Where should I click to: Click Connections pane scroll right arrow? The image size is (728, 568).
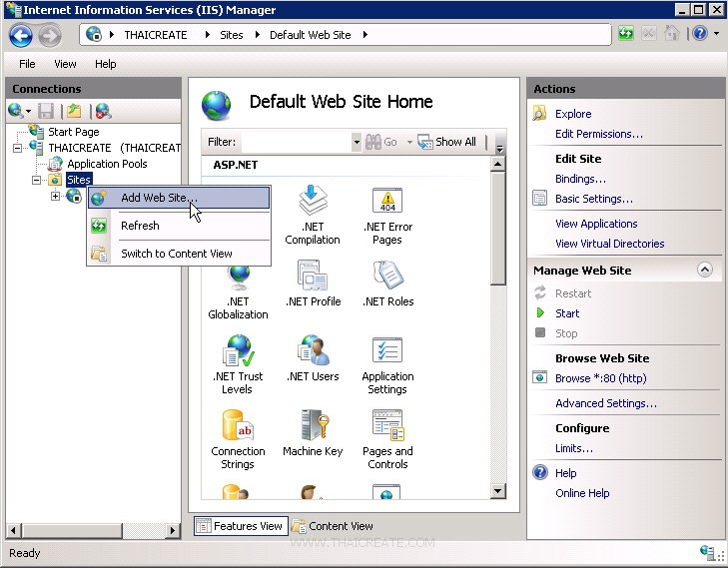[x=173, y=530]
